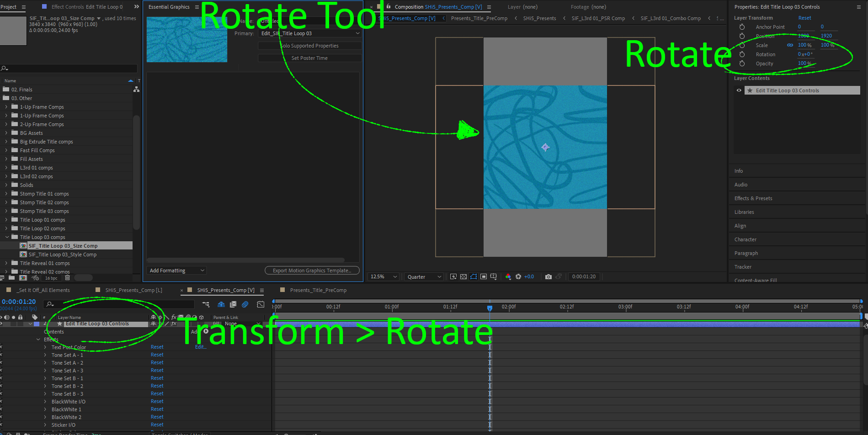Lock the Edit Title Loop 03 Controls layer

[x=20, y=324]
